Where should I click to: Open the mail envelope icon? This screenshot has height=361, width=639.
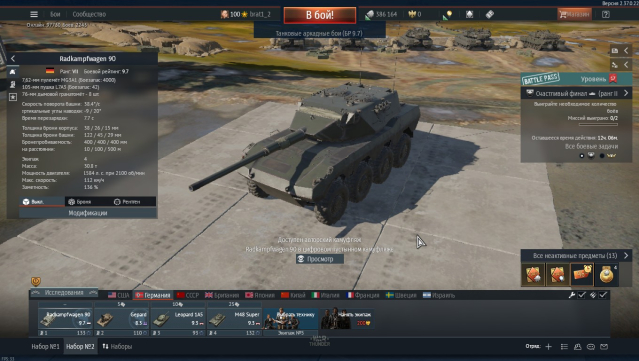click(x=604, y=346)
